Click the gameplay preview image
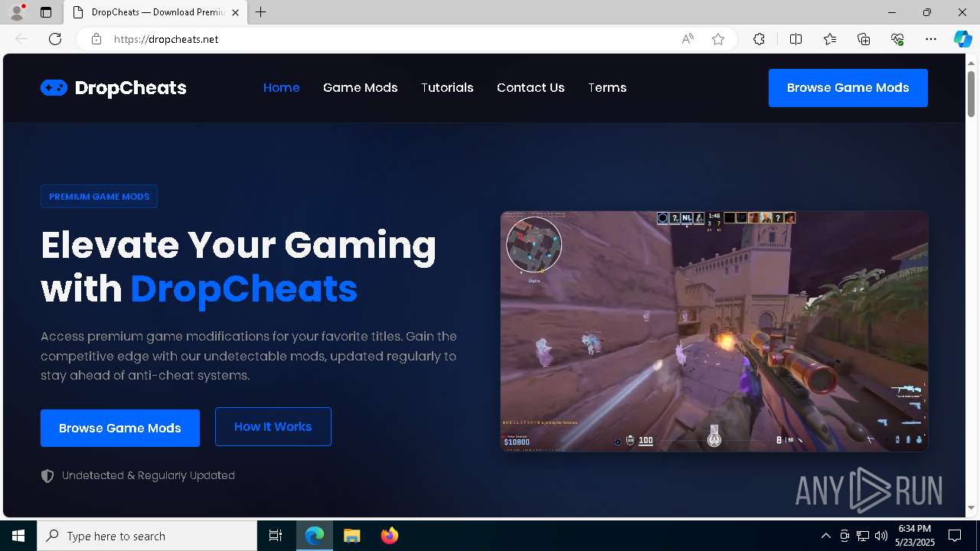 [x=714, y=331]
